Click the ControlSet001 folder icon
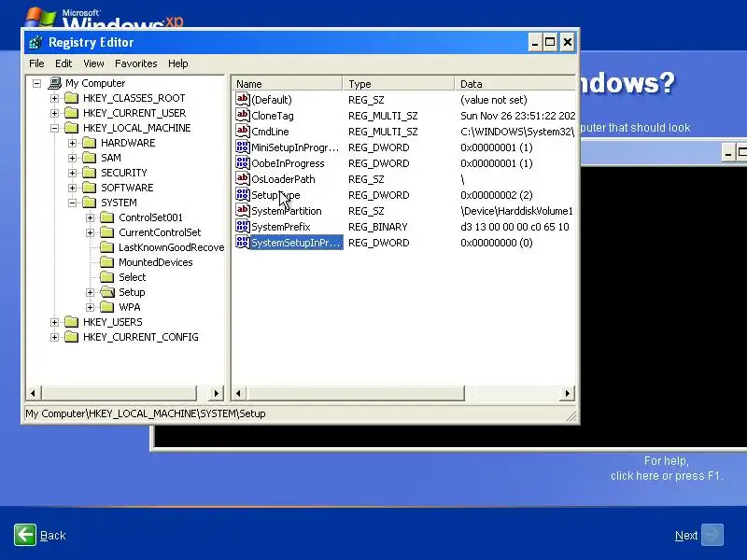 (x=107, y=217)
